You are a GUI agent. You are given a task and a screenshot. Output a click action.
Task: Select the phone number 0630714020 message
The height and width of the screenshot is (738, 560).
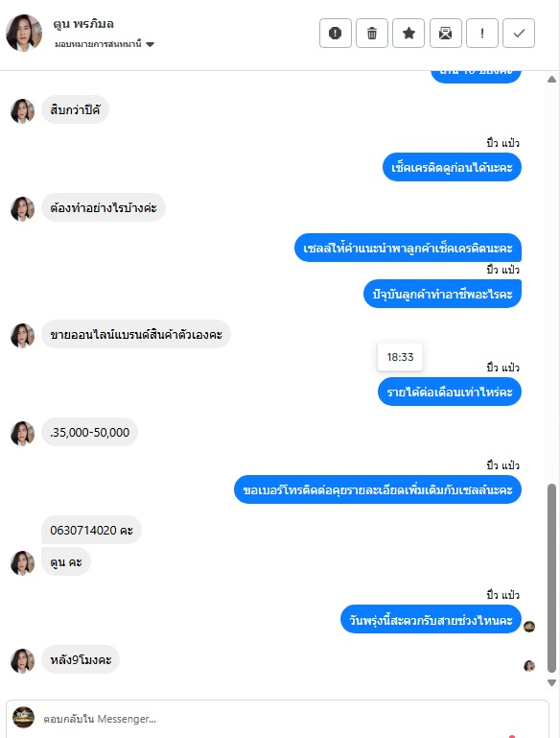92,530
